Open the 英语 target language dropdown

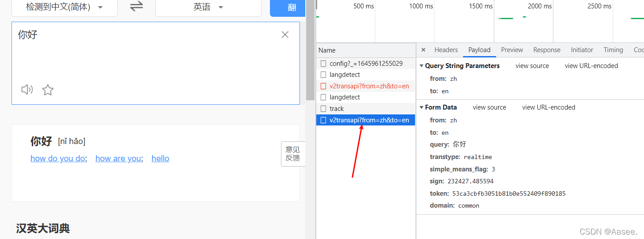coord(208,7)
